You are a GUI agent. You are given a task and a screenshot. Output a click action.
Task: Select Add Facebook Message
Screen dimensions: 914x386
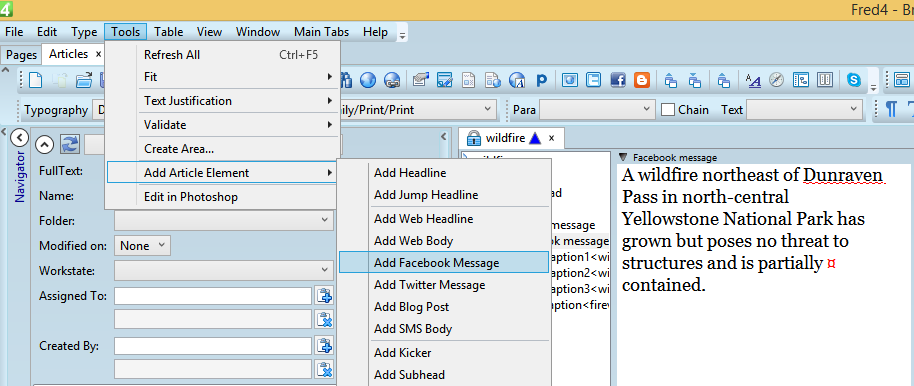pyautogui.click(x=444, y=262)
